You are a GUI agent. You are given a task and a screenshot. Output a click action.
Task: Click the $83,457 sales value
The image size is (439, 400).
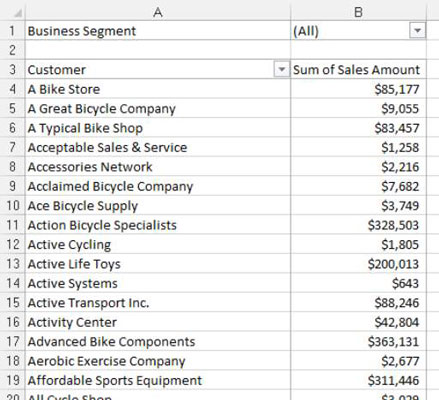click(397, 128)
